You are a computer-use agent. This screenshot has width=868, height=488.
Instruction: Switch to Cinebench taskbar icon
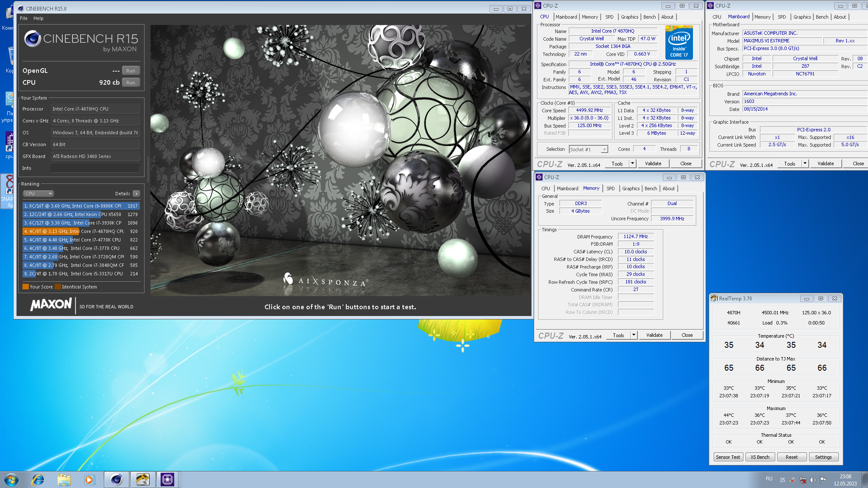pos(116,480)
